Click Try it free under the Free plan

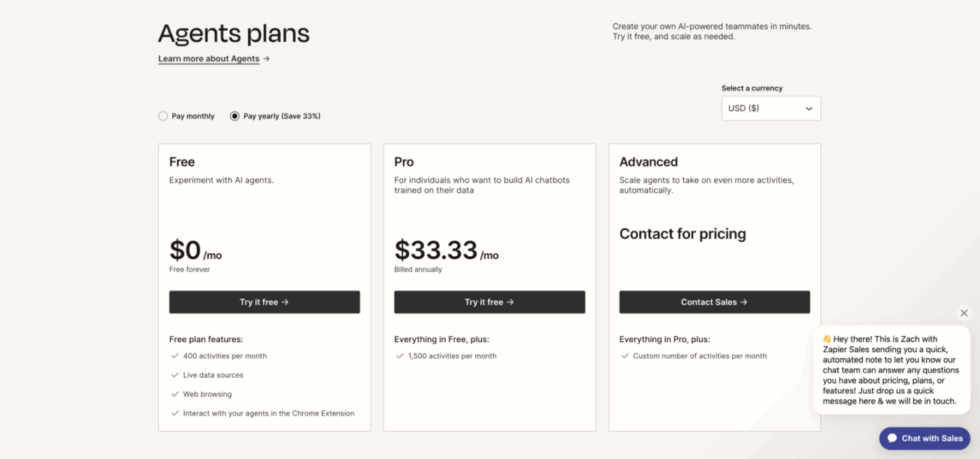[x=264, y=302]
